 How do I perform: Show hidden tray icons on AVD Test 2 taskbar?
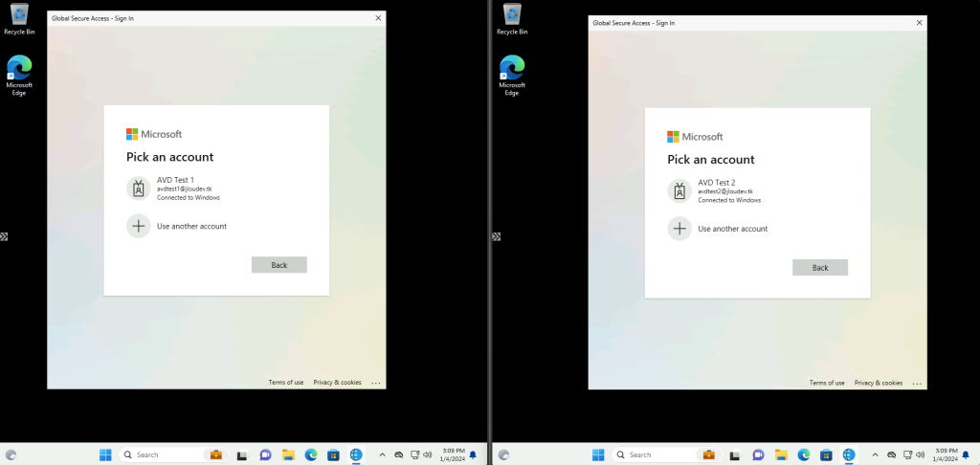coord(875,455)
